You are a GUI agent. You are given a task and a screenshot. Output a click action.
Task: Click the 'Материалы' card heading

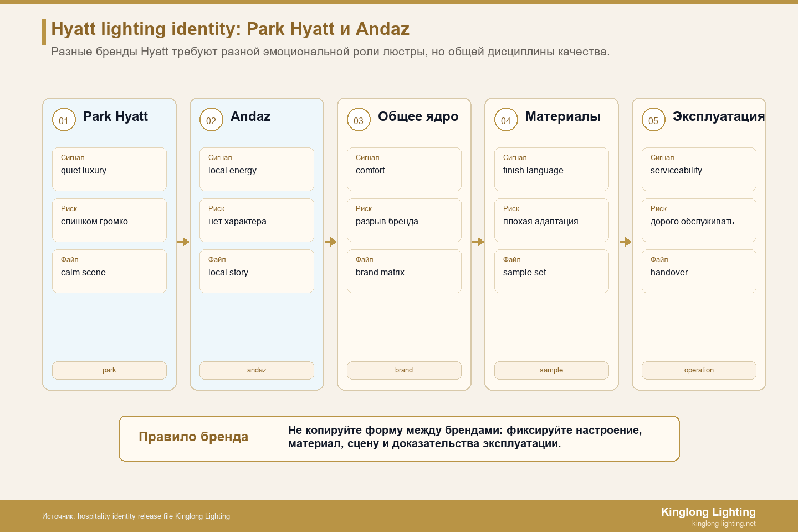[x=563, y=116]
